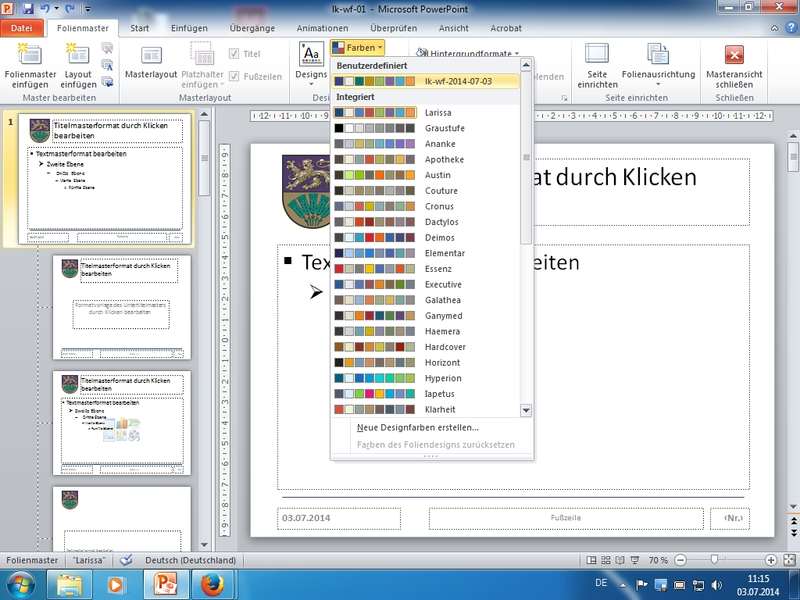Click Neue Designfarben erstellen...
The image size is (800, 600).
click(x=417, y=427)
